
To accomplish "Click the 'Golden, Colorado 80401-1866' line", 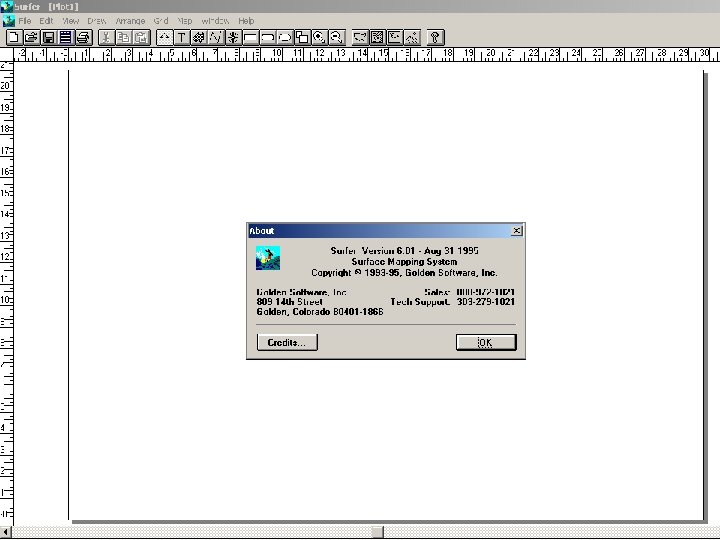I will pyautogui.click(x=320, y=312).
